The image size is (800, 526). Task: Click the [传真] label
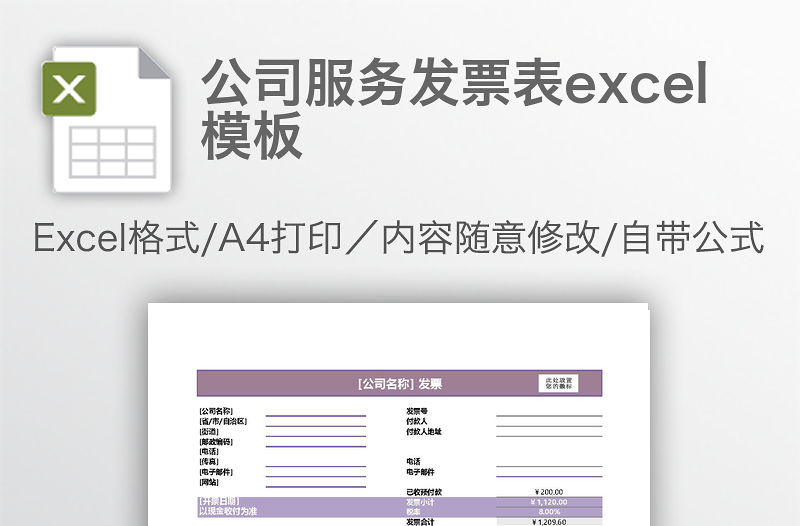pos(209,462)
